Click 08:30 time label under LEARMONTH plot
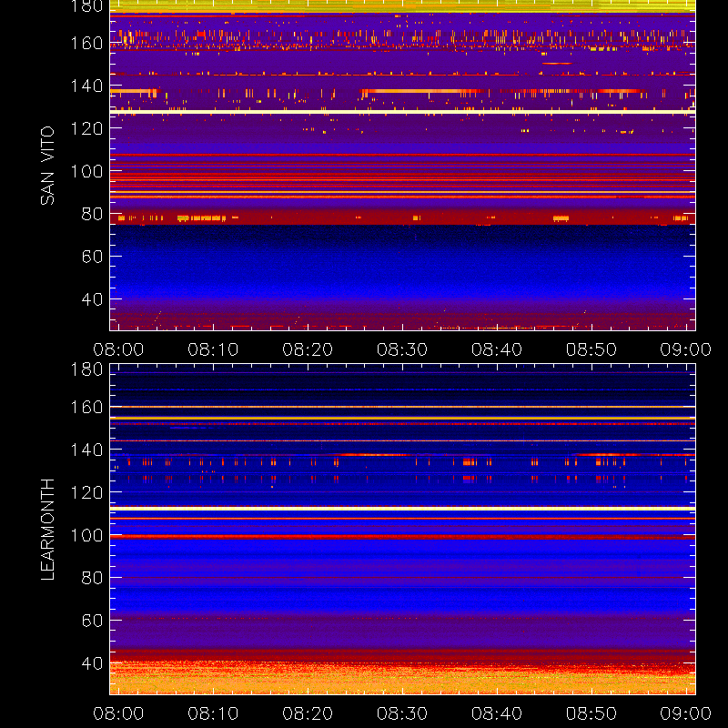 point(402,713)
